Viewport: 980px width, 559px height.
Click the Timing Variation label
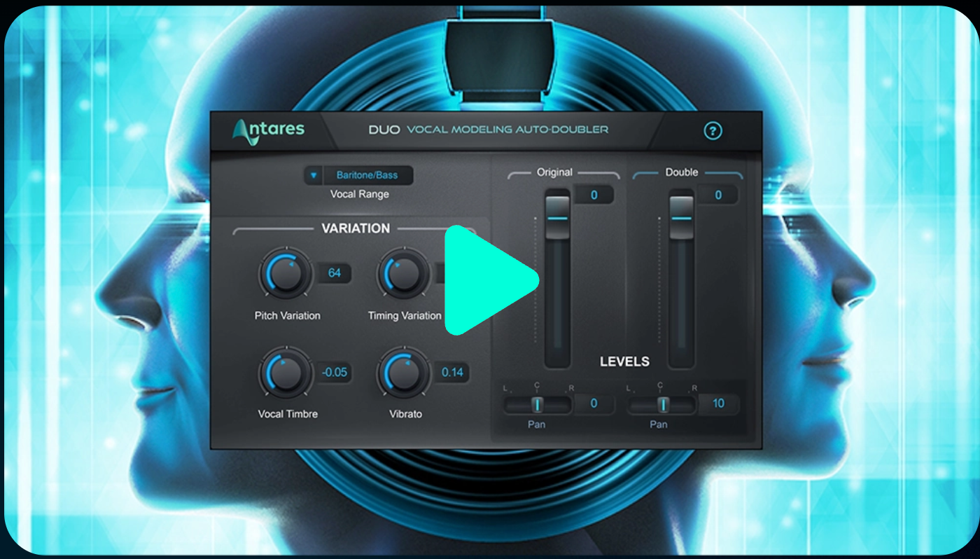click(x=405, y=316)
